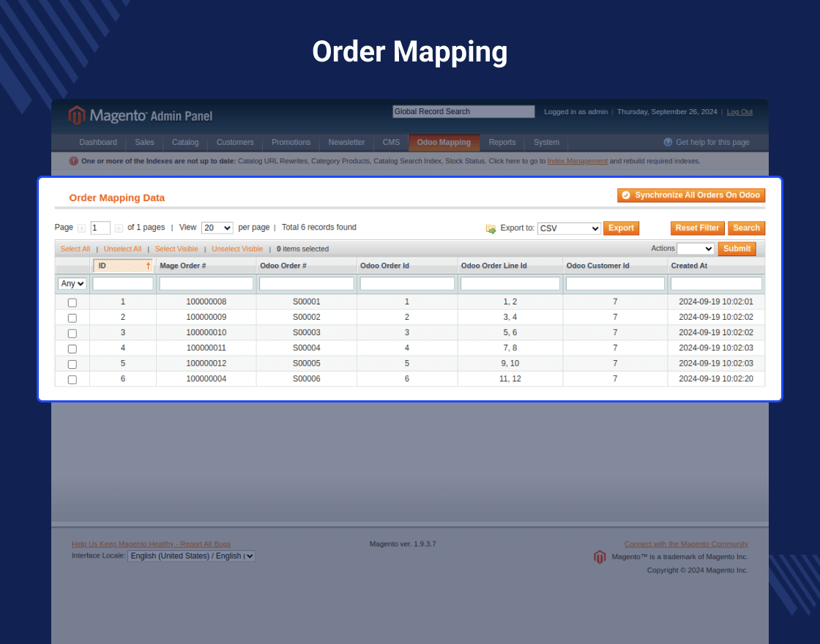Click the 2024-09-19 10:02:20 created cell
The height and width of the screenshot is (644, 820).
click(x=716, y=379)
